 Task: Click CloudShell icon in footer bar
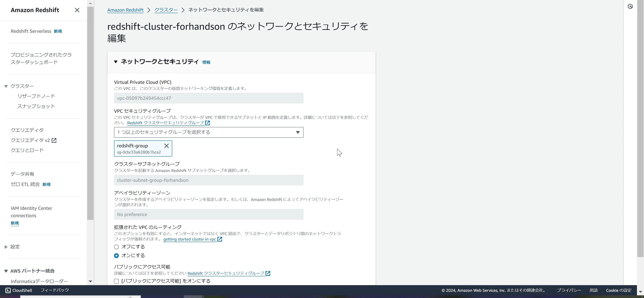pyautogui.click(x=8, y=290)
